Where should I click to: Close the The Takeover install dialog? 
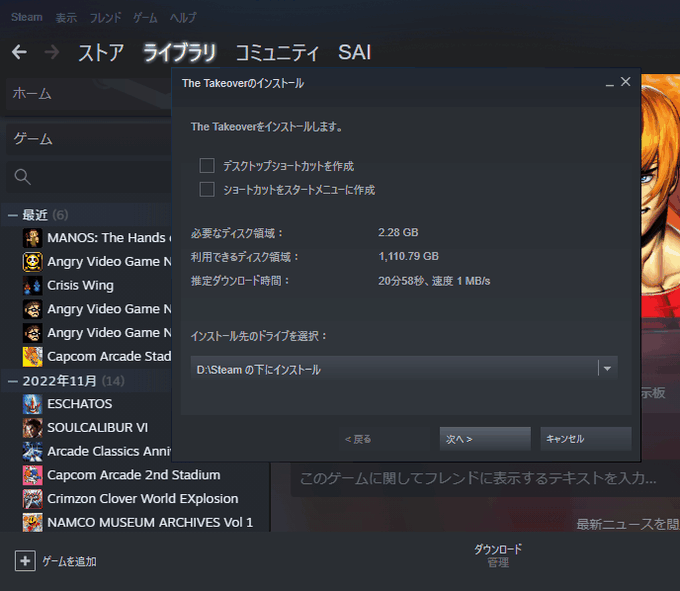(x=625, y=82)
